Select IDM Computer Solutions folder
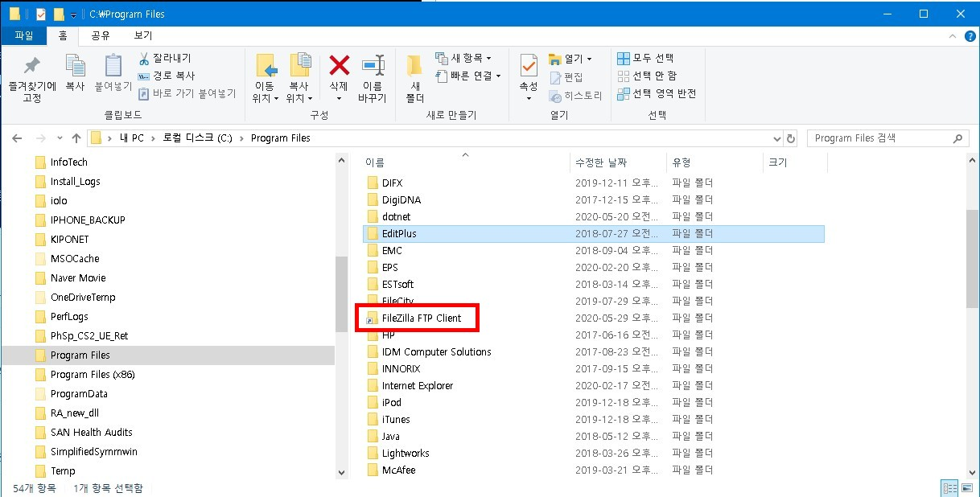Viewport: 980px width, 497px height. click(436, 351)
